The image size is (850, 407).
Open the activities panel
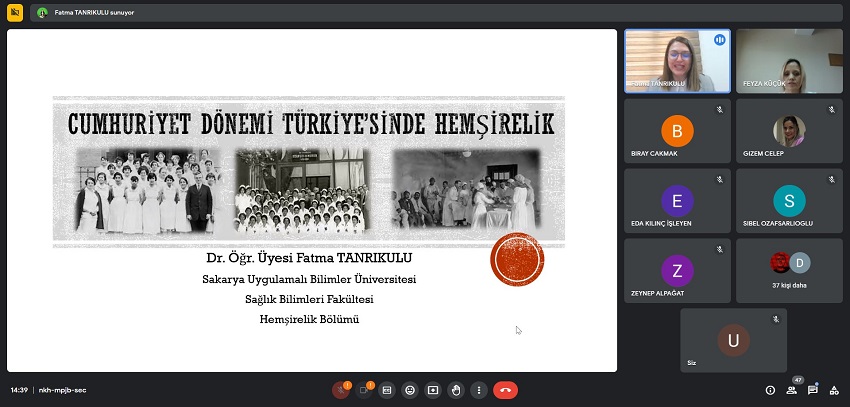click(x=833, y=390)
